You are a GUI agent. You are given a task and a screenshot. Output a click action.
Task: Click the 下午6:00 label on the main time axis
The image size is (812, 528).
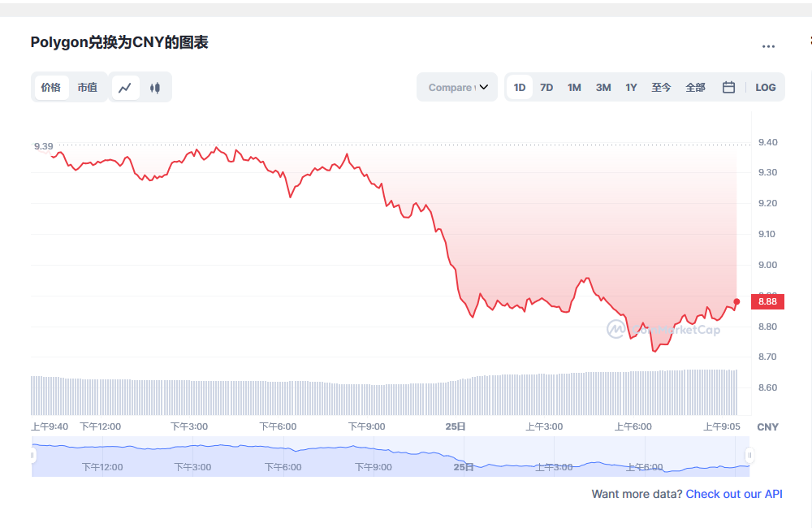pyautogui.click(x=278, y=426)
